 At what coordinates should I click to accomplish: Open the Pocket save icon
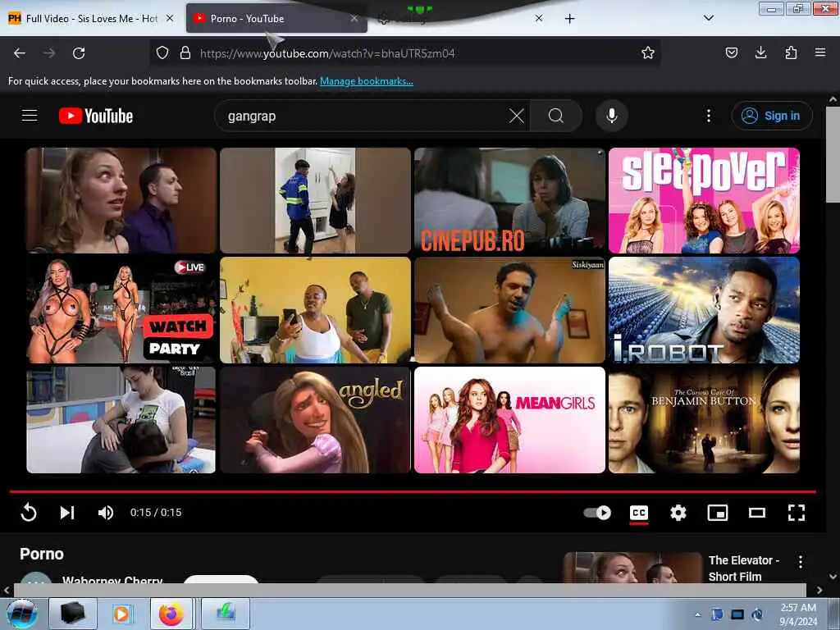click(731, 52)
